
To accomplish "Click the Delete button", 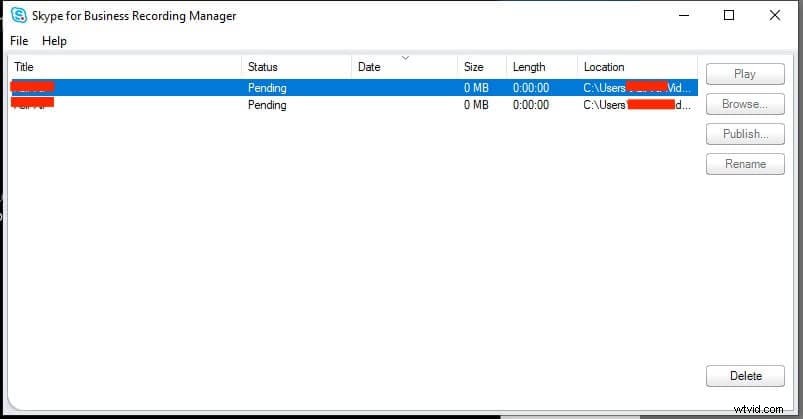I will (745, 376).
